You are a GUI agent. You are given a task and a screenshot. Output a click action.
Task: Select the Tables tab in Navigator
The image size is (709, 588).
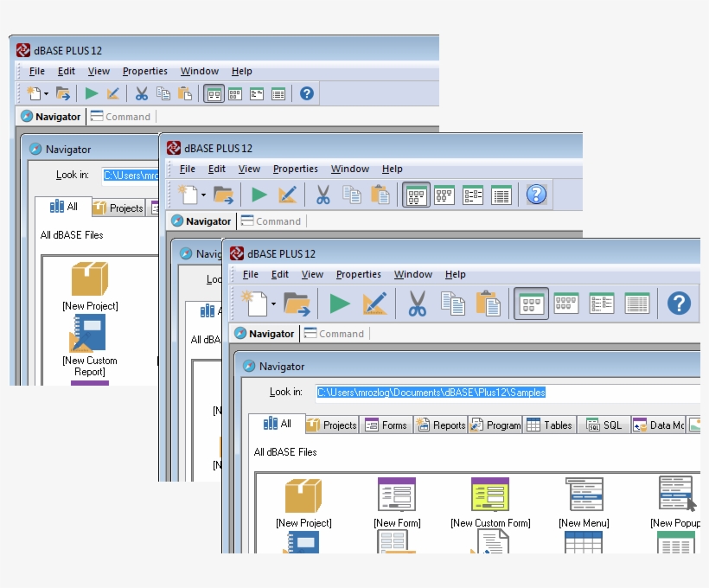click(549, 425)
